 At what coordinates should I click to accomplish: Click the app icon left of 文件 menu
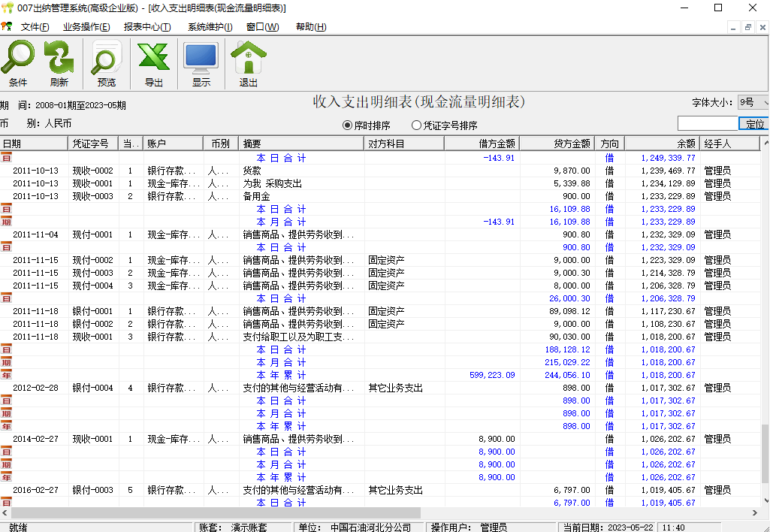tap(7, 27)
